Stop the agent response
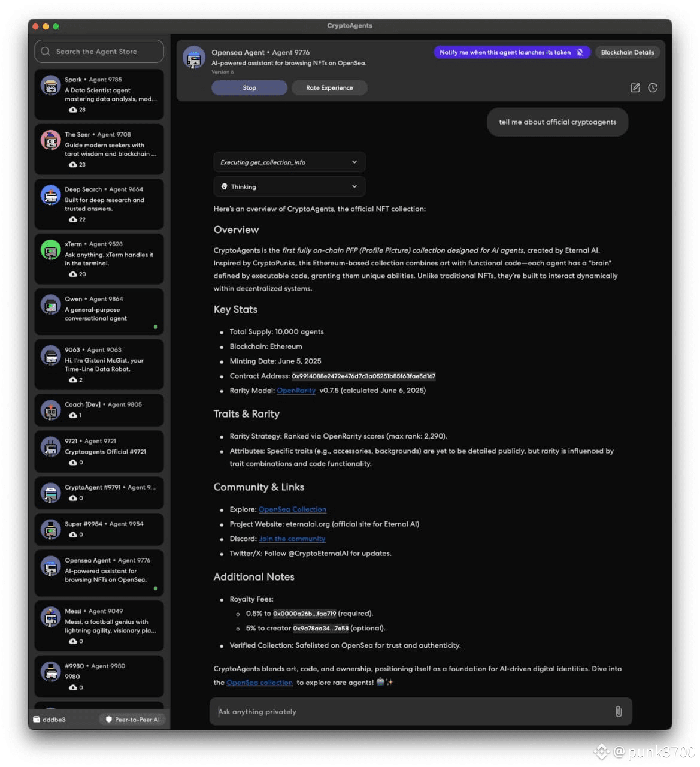Viewport: 700px width, 767px height. pos(249,87)
